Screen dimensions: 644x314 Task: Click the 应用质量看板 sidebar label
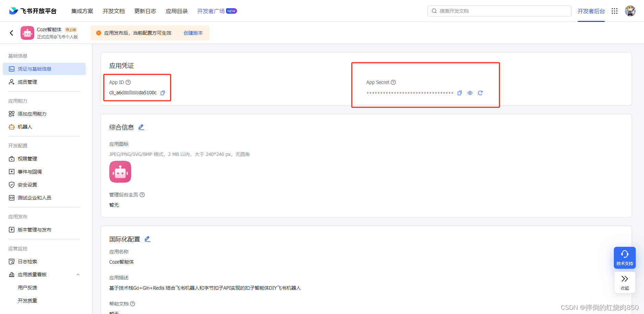click(x=32, y=275)
